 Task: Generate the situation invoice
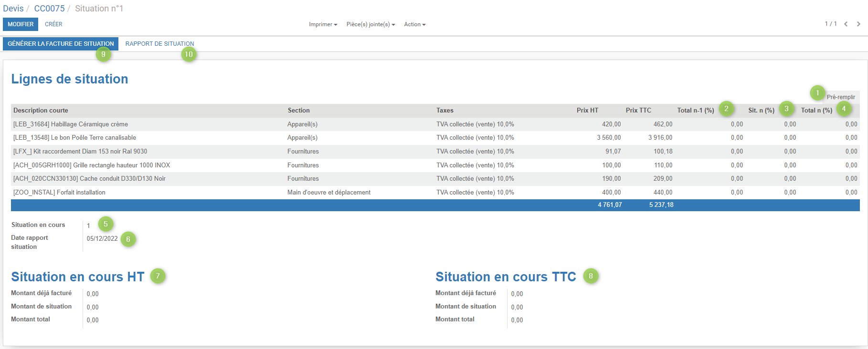click(61, 44)
